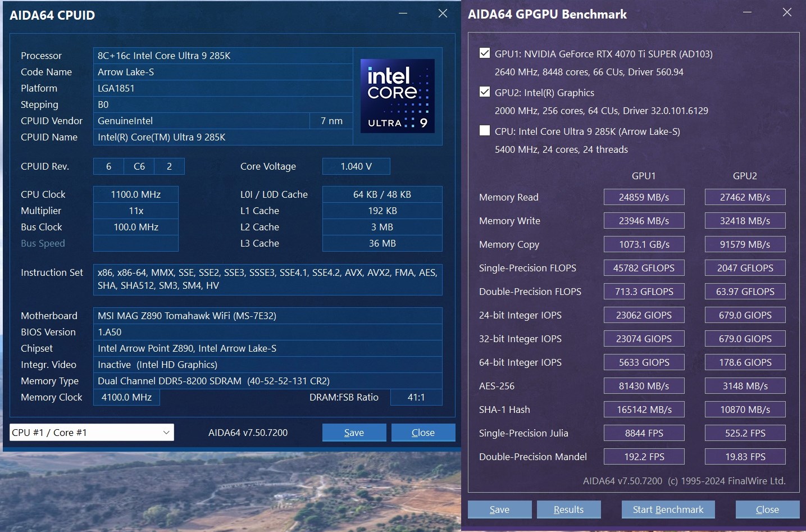Click the Memory Type value DDR5-8200
Viewport: 806px width, 532px height.
[x=268, y=381]
